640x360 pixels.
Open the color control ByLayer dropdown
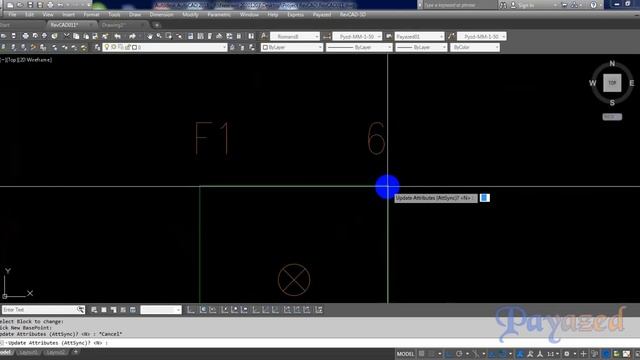click(x=292, y=47)
